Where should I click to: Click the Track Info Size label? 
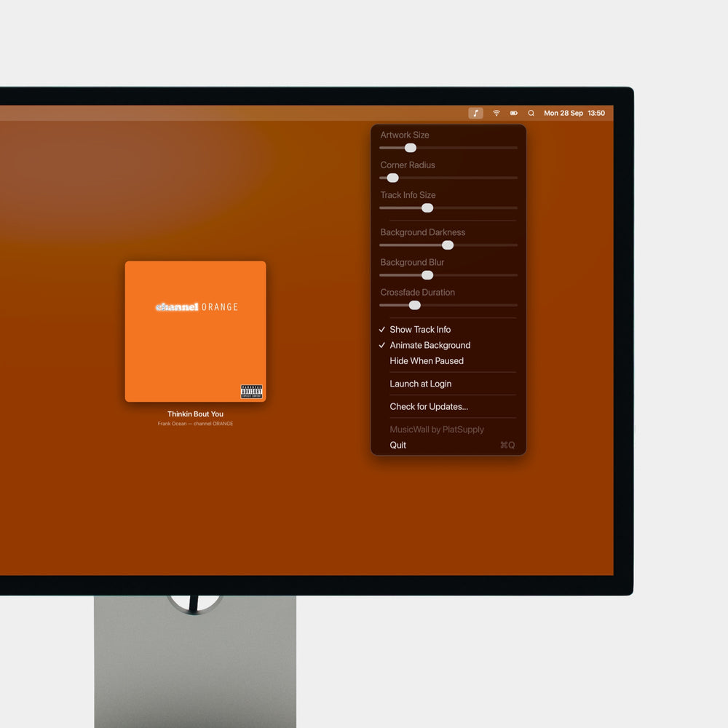click(408, 195)
